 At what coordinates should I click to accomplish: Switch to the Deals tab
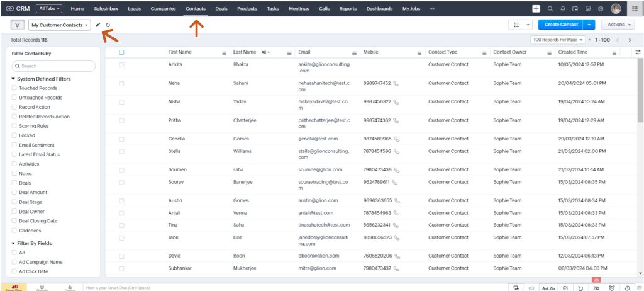[221, 9]
